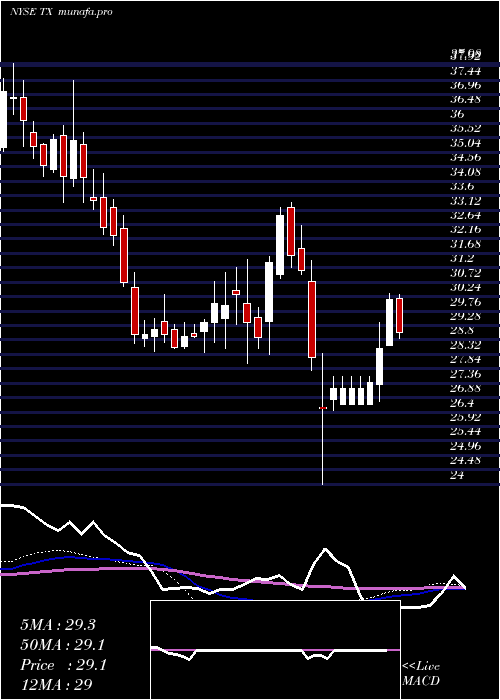Click the 27.84 price axis label
This screenshot has width=500, height=700.
coord(465,360)
